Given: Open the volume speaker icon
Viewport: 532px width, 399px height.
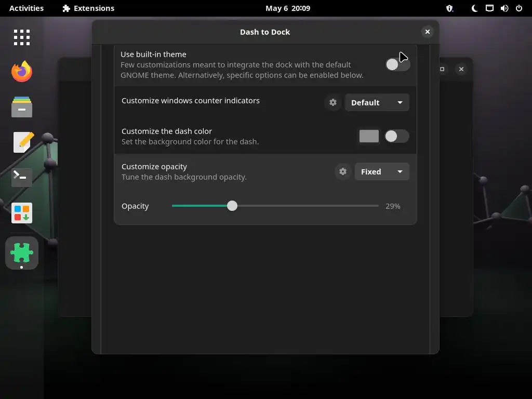Looking at the screenshot, I should [504, 8].
